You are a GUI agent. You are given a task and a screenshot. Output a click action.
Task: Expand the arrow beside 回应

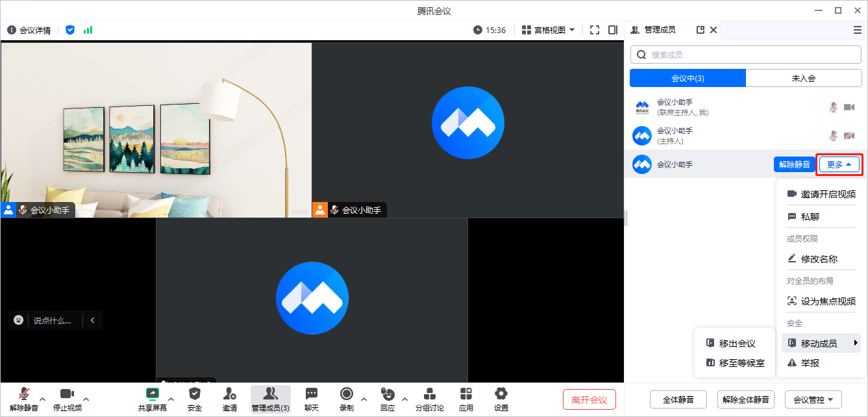[x=404, y=399]
